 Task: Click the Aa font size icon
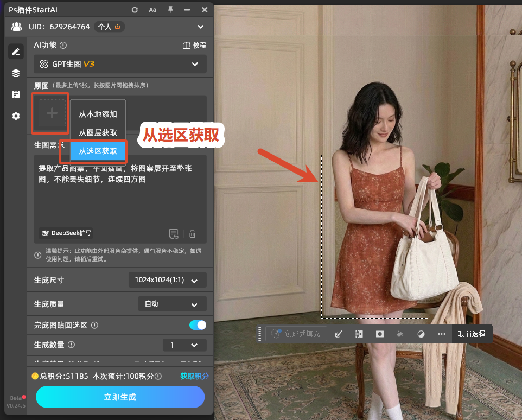[x=152, y=10]
